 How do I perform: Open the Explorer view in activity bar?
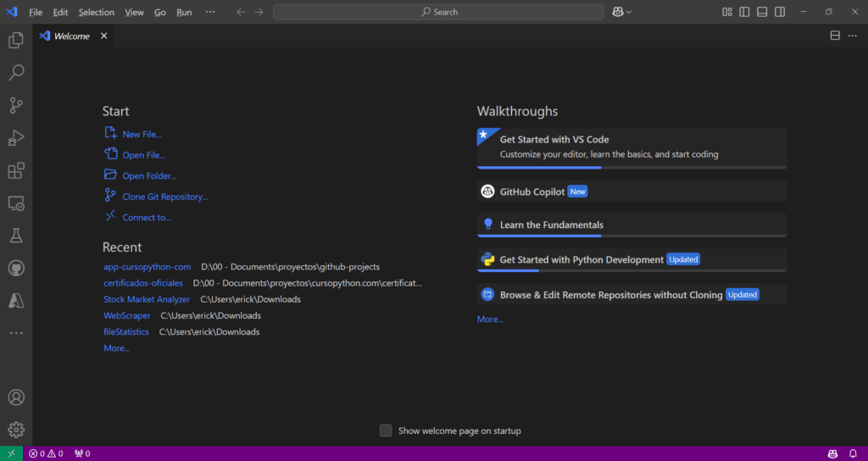click(x=16, y=40)
